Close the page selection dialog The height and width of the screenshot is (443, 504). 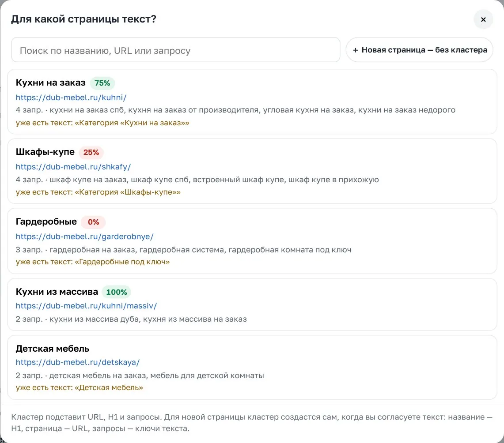(483, 19)
